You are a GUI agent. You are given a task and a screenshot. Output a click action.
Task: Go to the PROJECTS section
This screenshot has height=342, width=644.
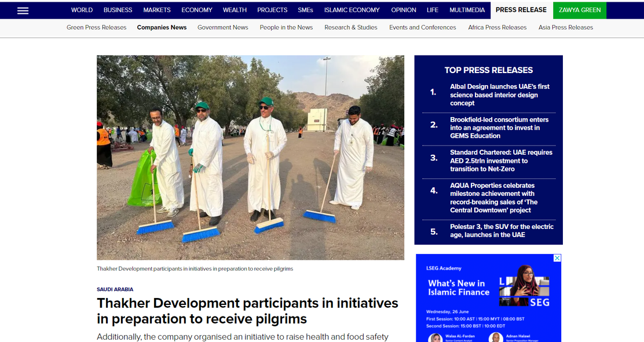[272, 10]
